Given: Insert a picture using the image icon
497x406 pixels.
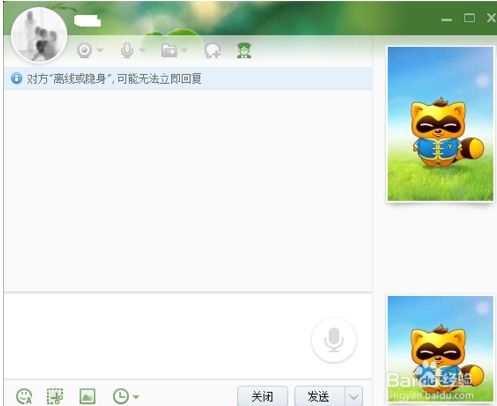Looking at the screenshot, I should point(87,396).
